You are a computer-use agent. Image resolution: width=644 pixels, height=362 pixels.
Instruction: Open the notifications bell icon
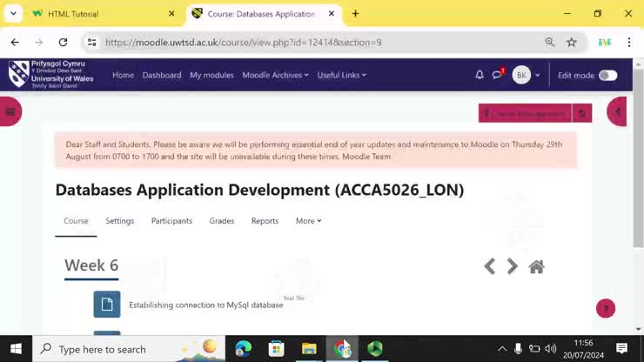[480, 76]
